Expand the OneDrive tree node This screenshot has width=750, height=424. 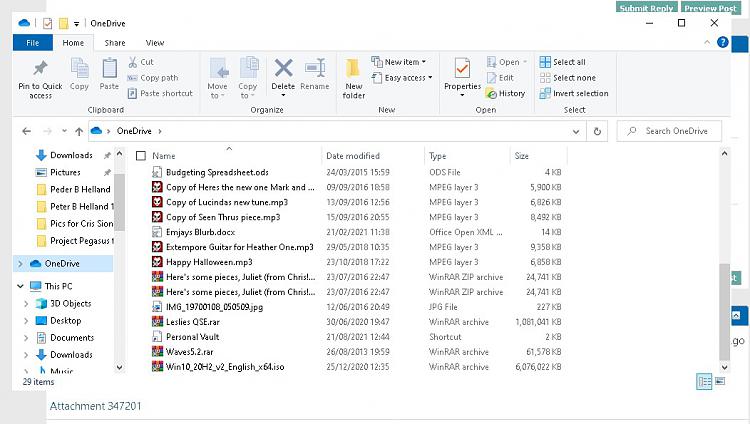pos(20,264)
